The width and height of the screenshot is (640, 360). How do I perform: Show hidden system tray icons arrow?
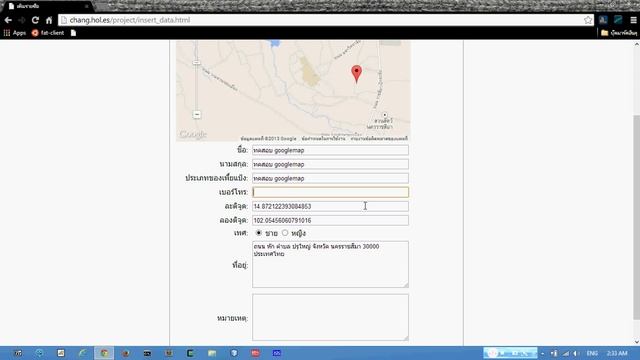[x=542, y=353]
